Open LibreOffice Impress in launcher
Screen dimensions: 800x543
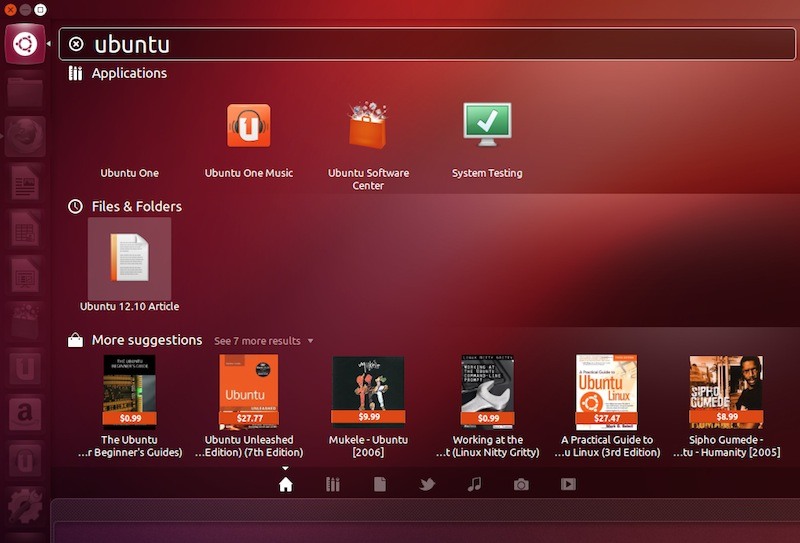[25, 275]
